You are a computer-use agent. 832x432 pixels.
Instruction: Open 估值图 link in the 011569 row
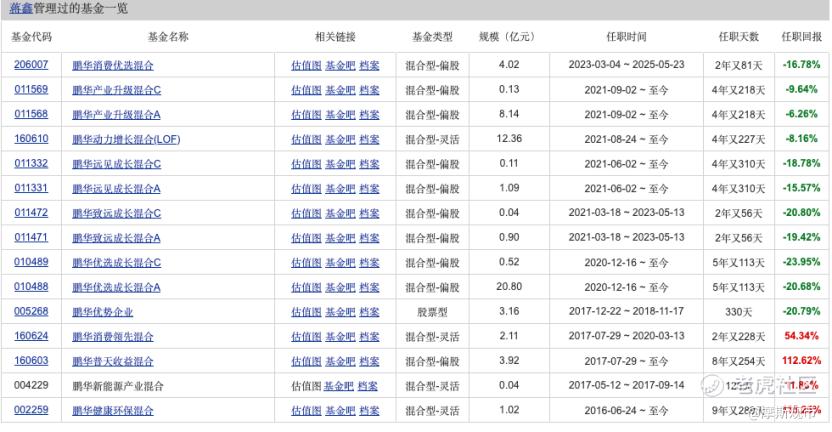[306, 90]
